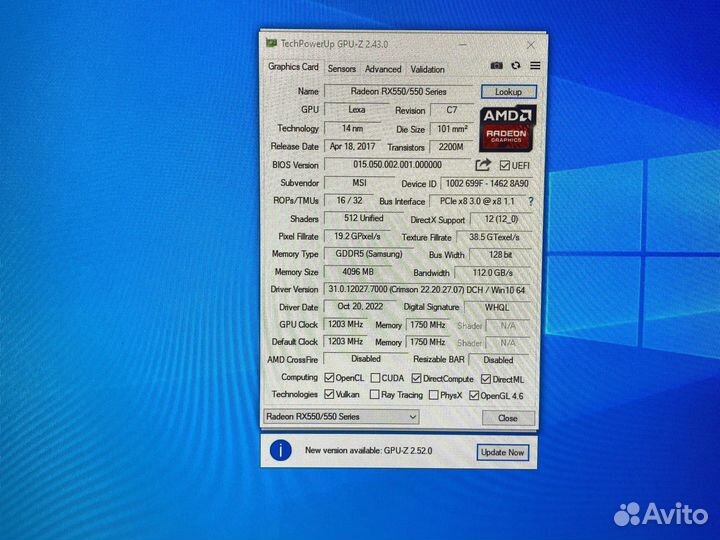720x540 pixels.
Task: Click the Shaders value 512 Unified
Action: pos(364,218)
